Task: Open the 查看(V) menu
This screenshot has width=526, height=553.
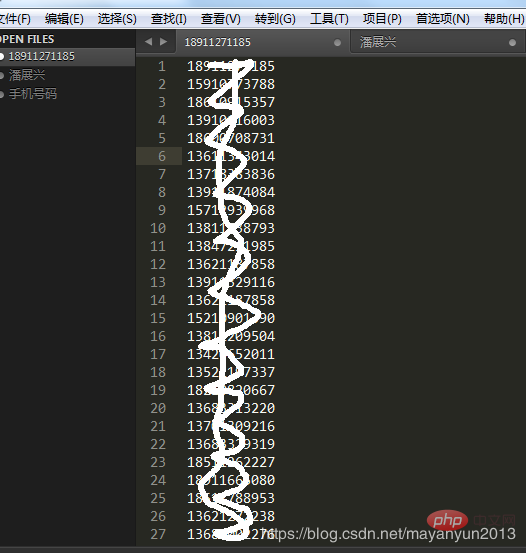Action: [x=221, y=19]
